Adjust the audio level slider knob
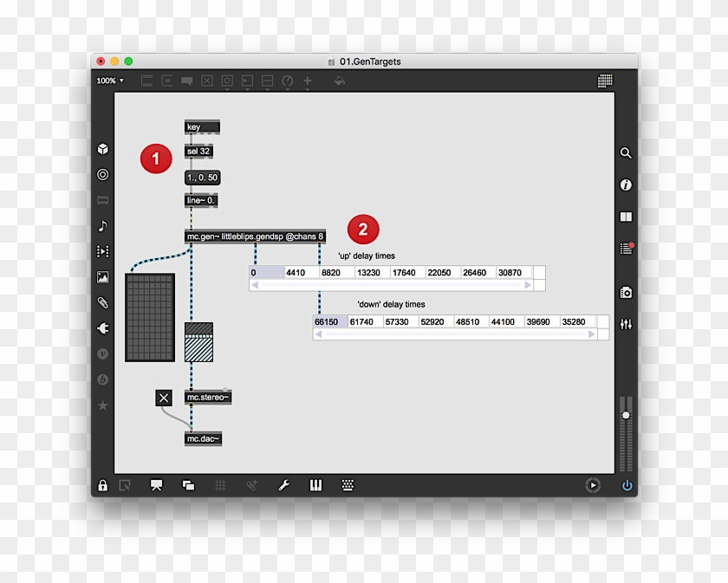The image size is (728, 583). pyautogui.click(x=626, y=415)
